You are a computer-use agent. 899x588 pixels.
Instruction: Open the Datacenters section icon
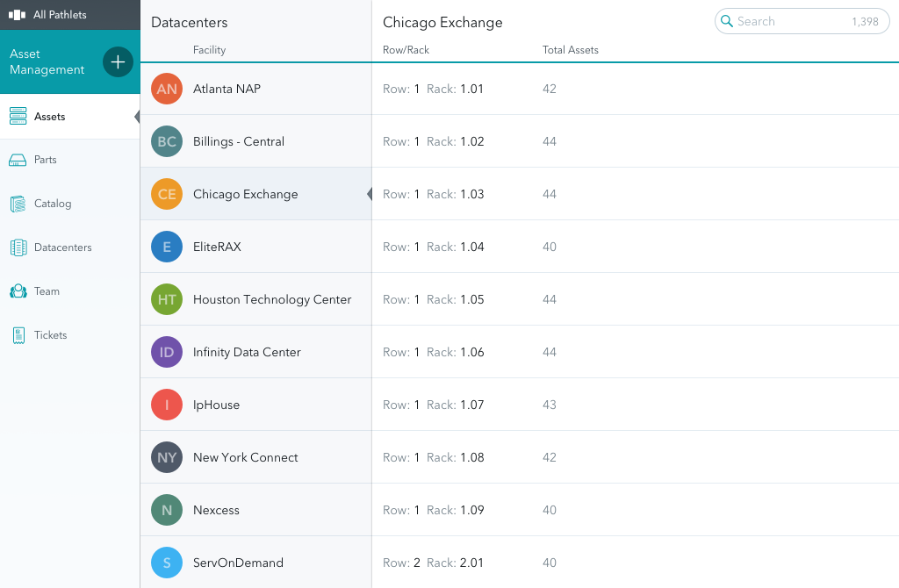(x=17, y=247)
